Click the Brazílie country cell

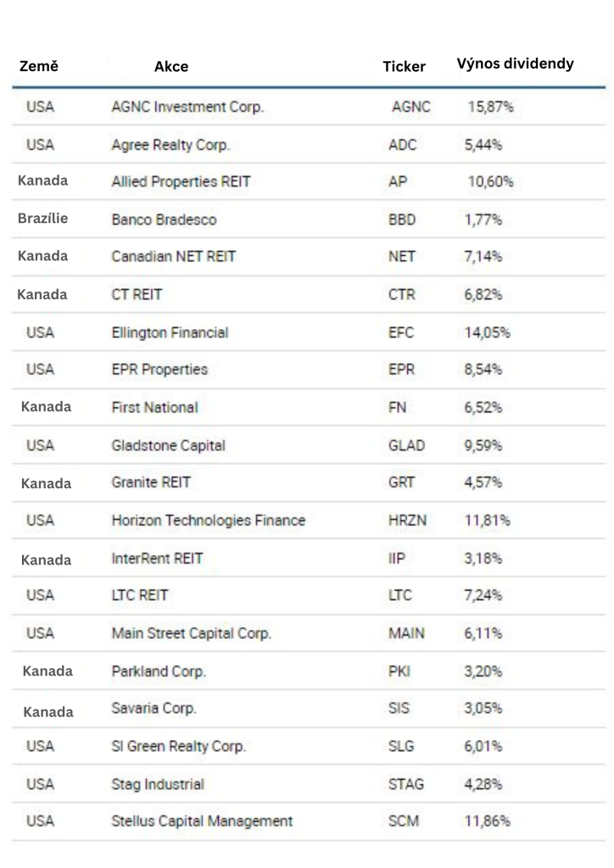(x=42, y=219)
